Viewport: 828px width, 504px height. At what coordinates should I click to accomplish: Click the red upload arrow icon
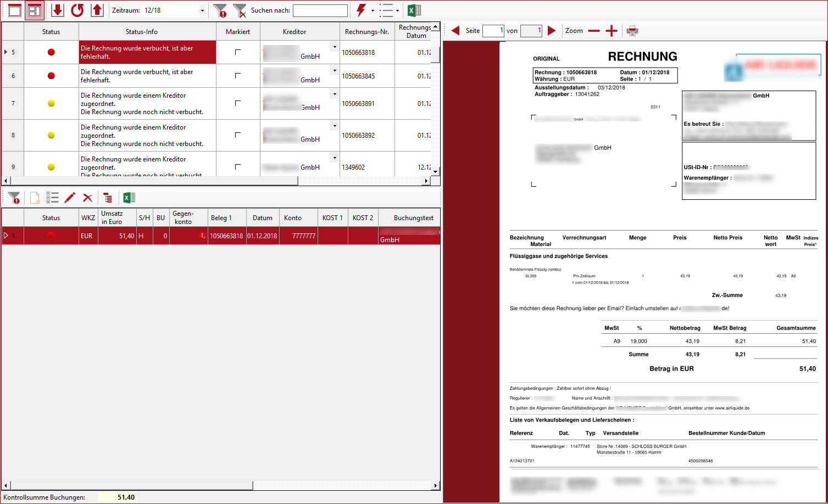coord(97,10)
